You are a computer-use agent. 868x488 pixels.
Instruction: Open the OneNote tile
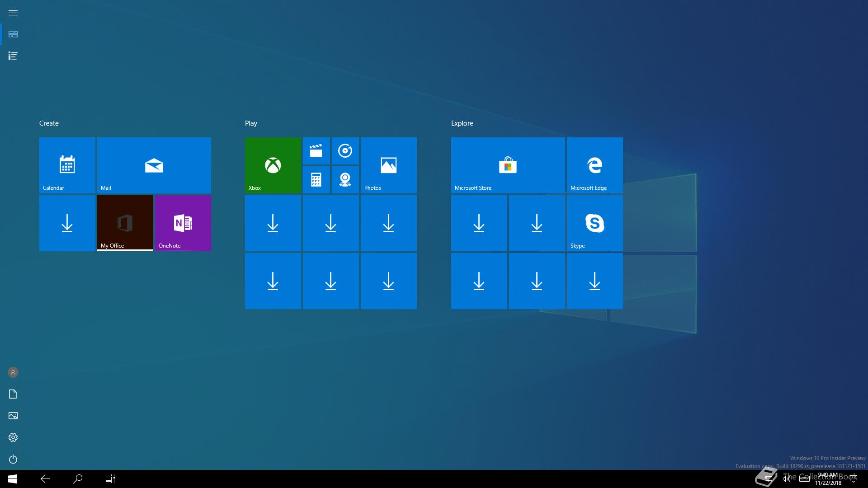click(x=183, y=223)
